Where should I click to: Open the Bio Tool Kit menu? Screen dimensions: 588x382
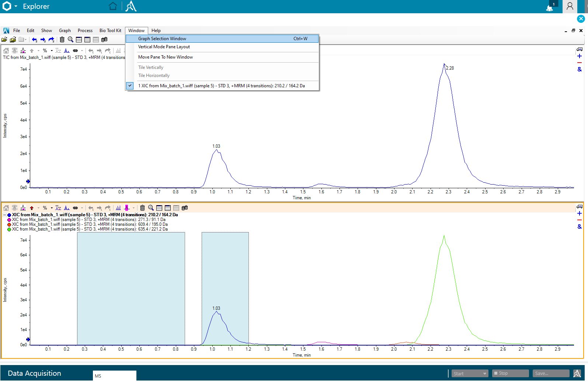(x=110, y=31)
